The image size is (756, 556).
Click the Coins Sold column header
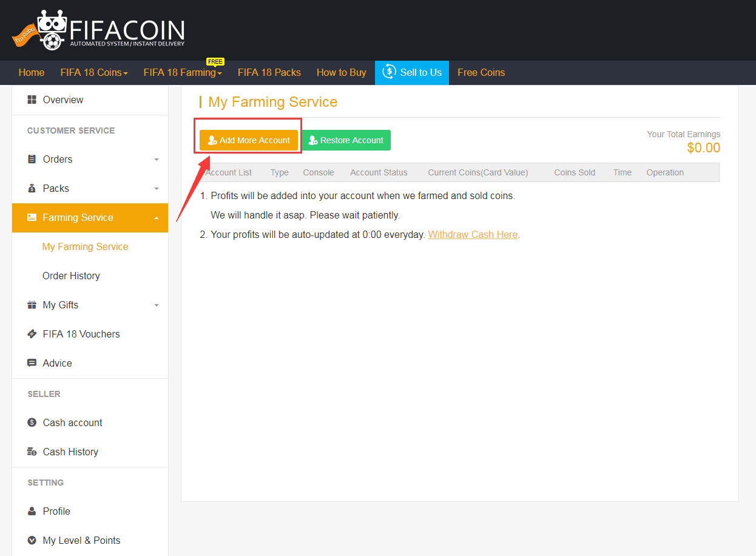click(575, 172)
